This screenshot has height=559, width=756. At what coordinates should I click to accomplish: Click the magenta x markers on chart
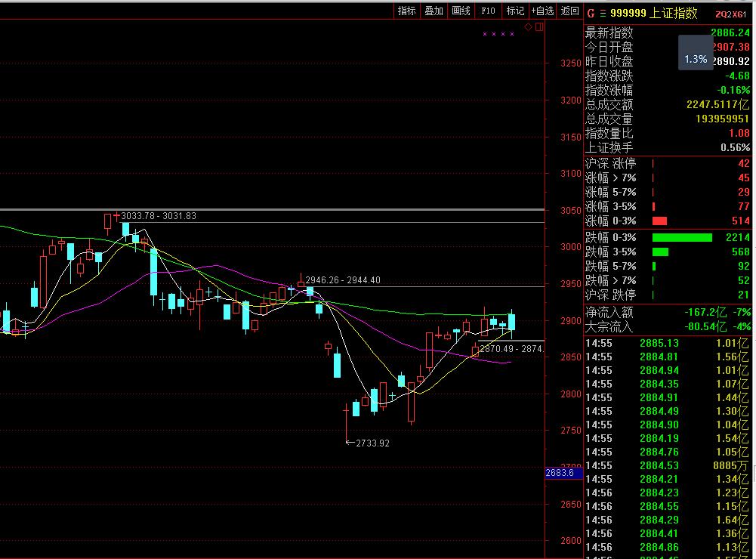click(498, 34)
